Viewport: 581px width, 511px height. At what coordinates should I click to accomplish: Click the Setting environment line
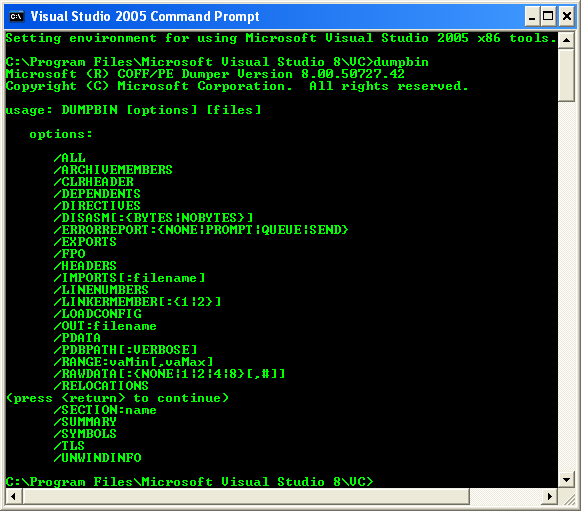281,38
